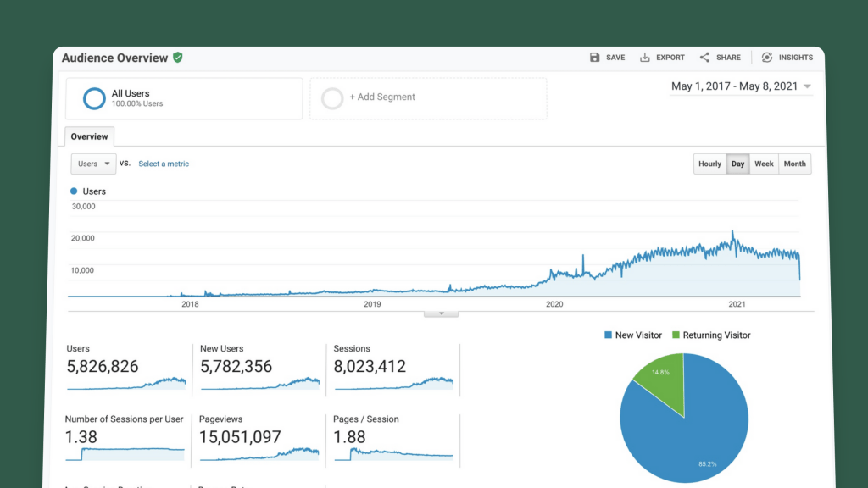This screenshot has height=488, width=868.
Task: Select the Week time granularity
Action: pyautogui.click(x=764, y=164)
